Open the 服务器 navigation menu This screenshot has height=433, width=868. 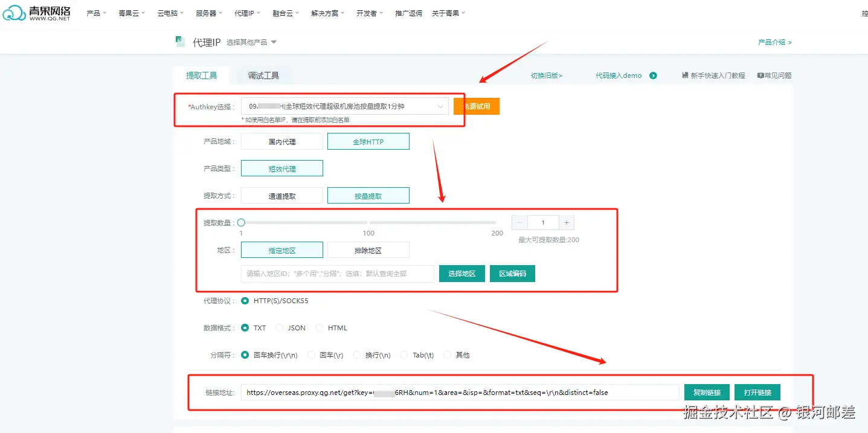209,13
